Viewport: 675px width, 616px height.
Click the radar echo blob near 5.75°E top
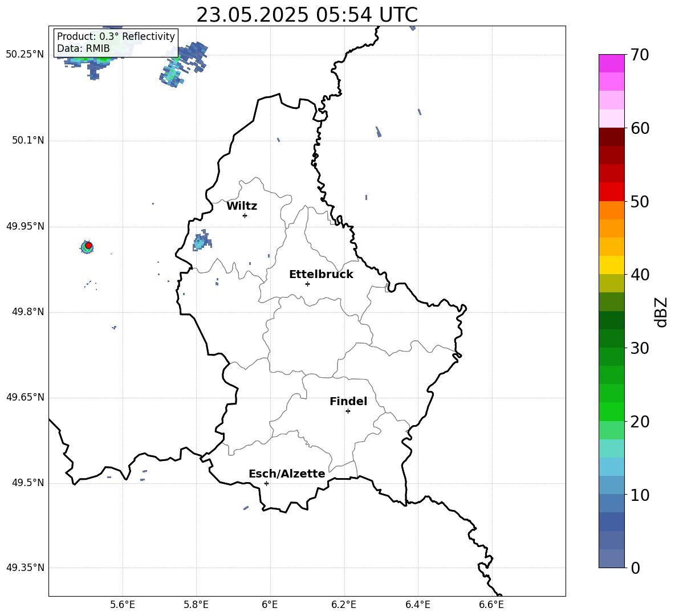pyautogui.click(x=183, y=64)
